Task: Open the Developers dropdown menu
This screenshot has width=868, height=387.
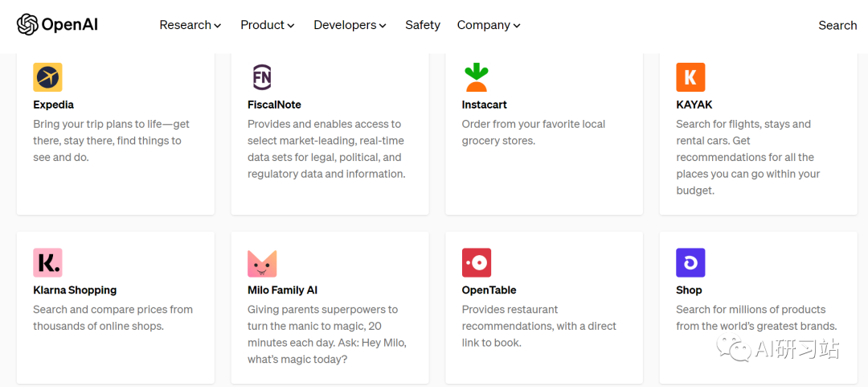Action: pos(350,25)
